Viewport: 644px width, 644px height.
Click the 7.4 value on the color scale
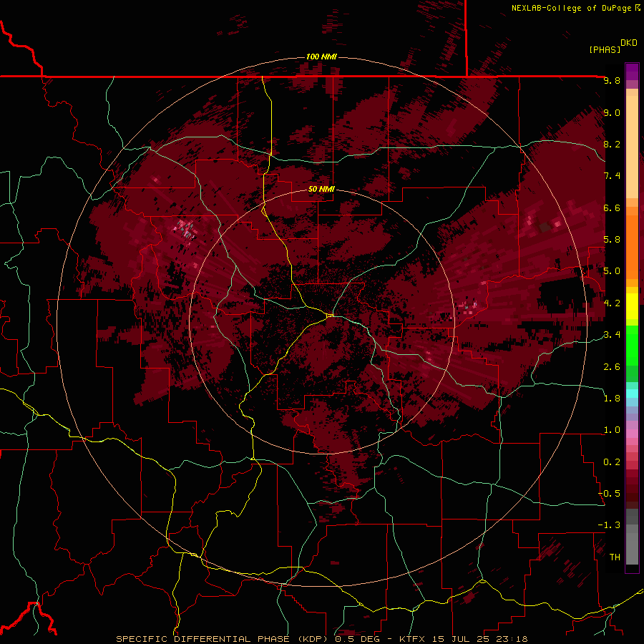click(612, 176)
